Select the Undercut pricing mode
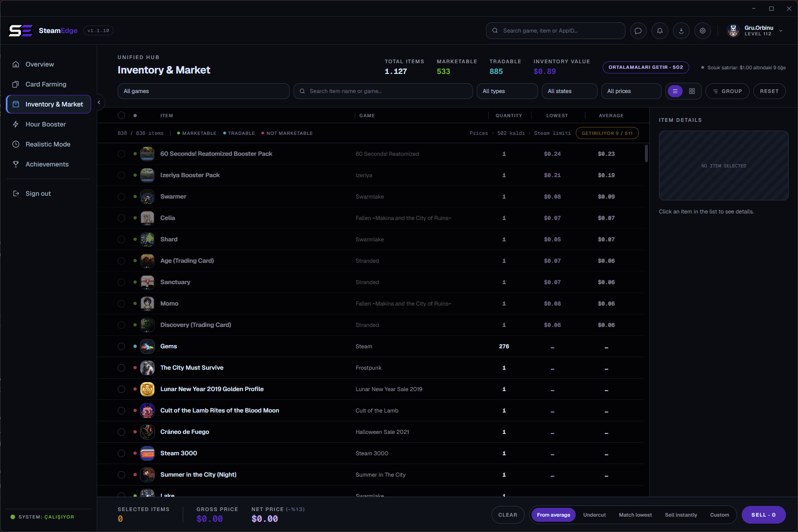This screenshot has width=798, height=532. coord(594,515)
